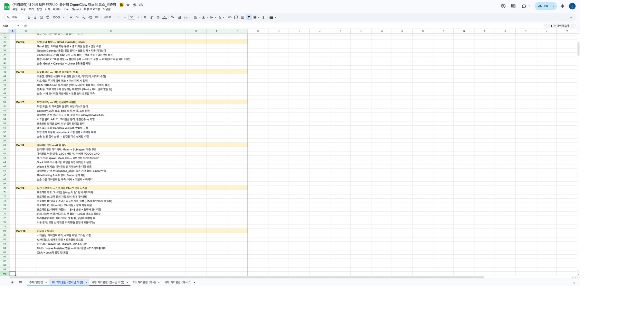Toggle italic formatting
The image size is (644, 318).
(x=152, y=17)
